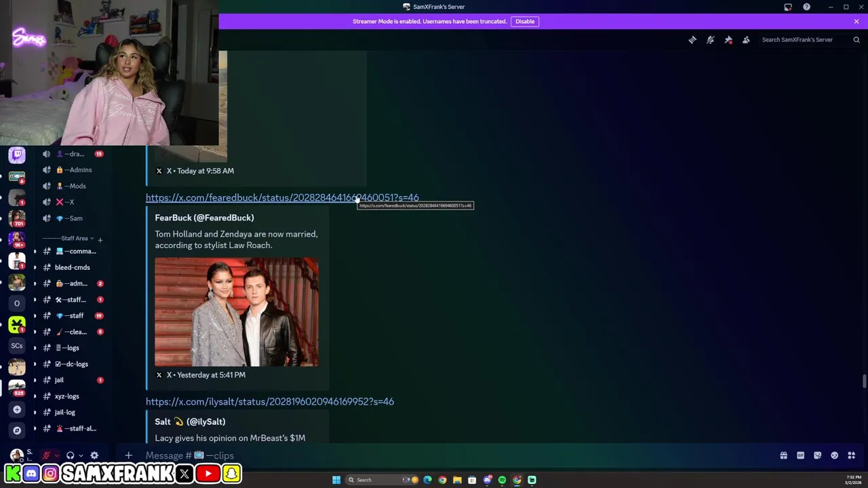868x488 pixels.
Task: Open the inbox icon in title bar
Action: (788, 7)
